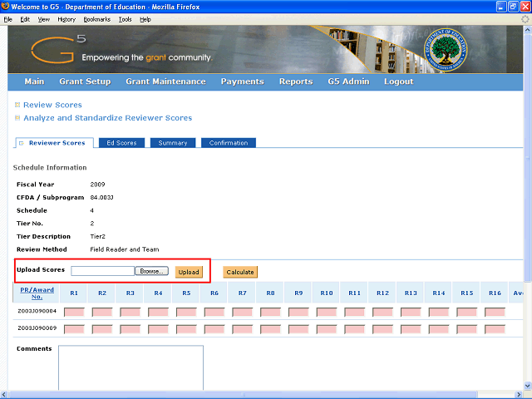
Task: Click the Browse... button
Action: click(x=151, y=271)
